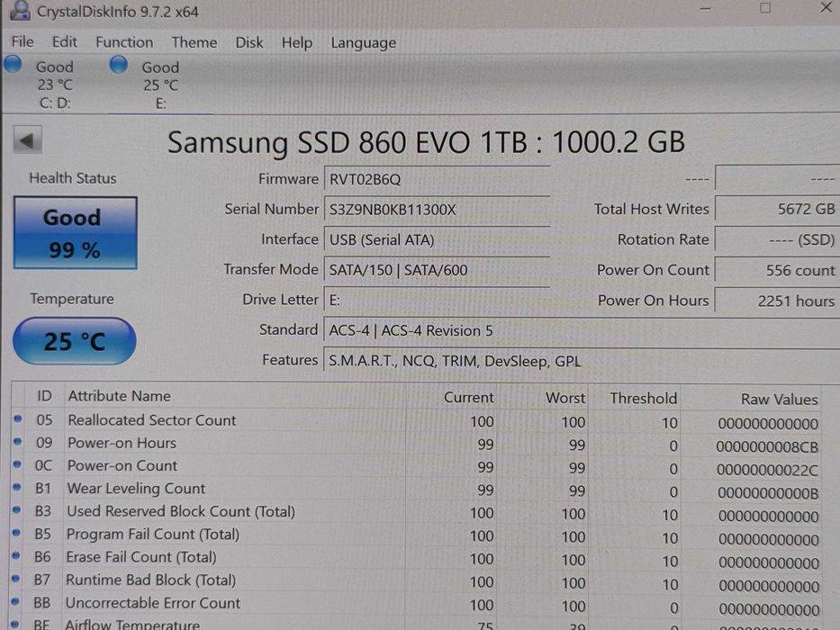The width and height of the screenshot is (840, 630).
Task: Select the C: D: disk status circle
Action: point(13,64)
